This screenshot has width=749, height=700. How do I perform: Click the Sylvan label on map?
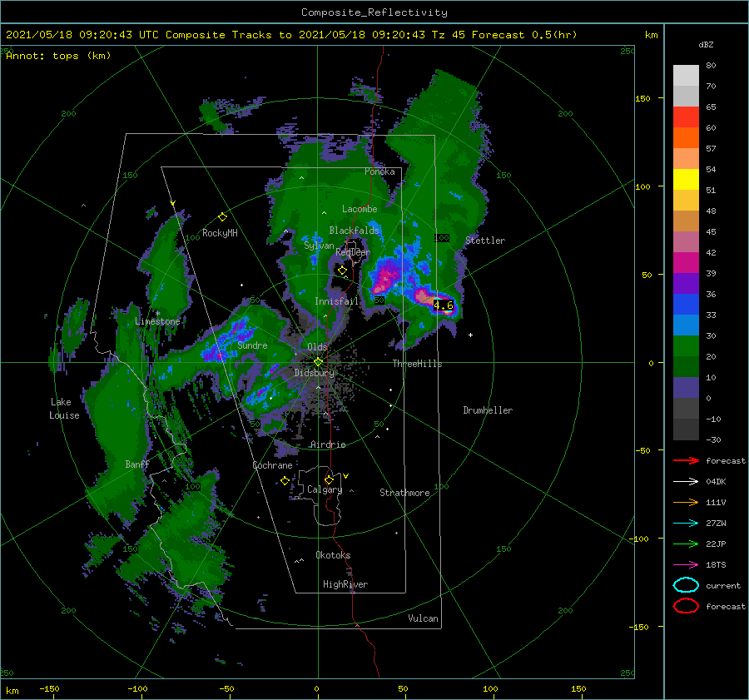(x=319, y=246)
